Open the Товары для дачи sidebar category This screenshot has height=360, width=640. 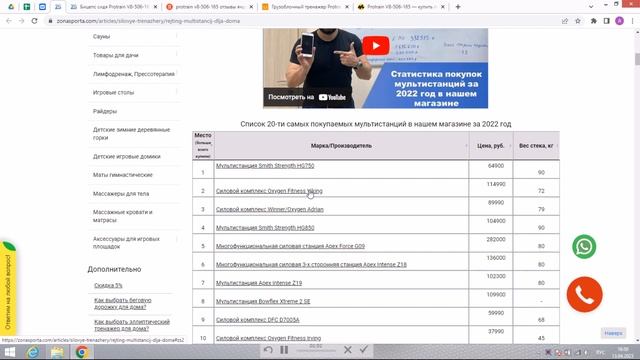(116, 55)
